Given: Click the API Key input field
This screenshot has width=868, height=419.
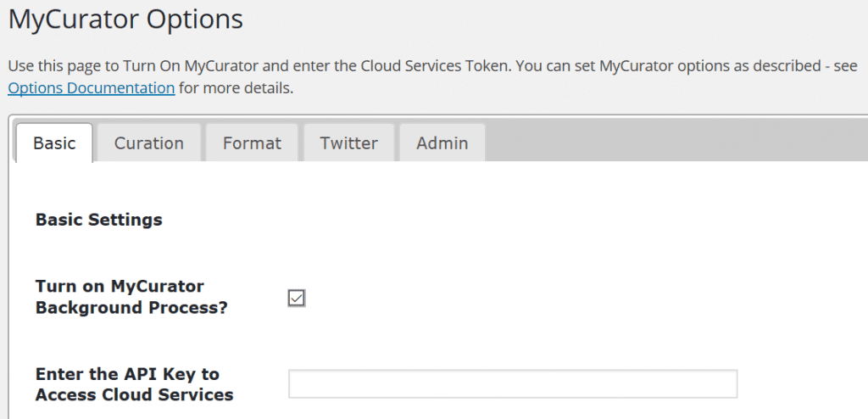Looking at the screenshot, I should tap(513, 384).
